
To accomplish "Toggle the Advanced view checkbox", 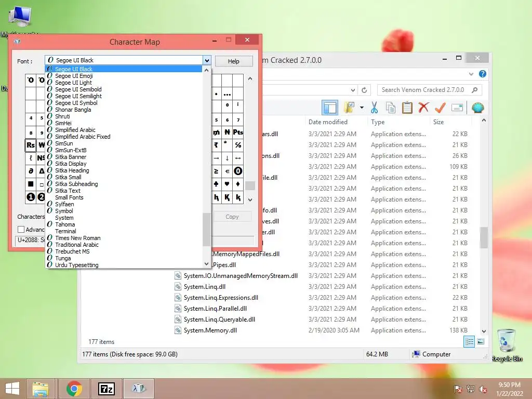I will click(x=21, y=230).
